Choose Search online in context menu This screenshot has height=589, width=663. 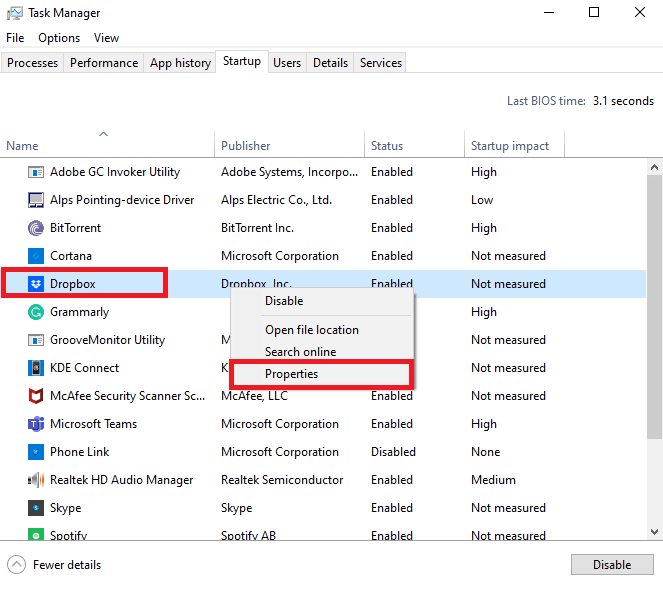pos(322,352)
